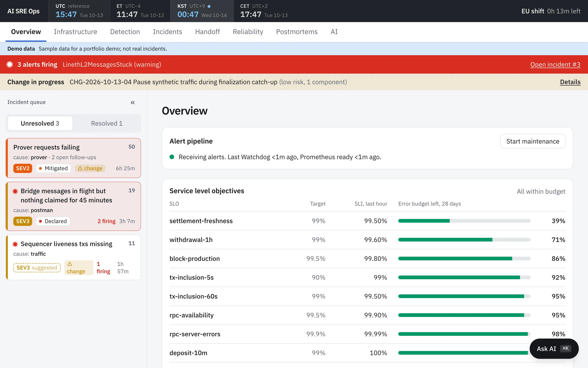588x368 pixels.
Task: Select the block-production SLO row name
Action: click(195, 259)
